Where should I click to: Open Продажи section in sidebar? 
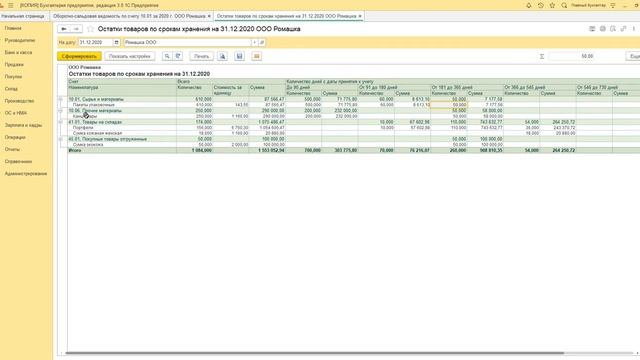(14, 64)
